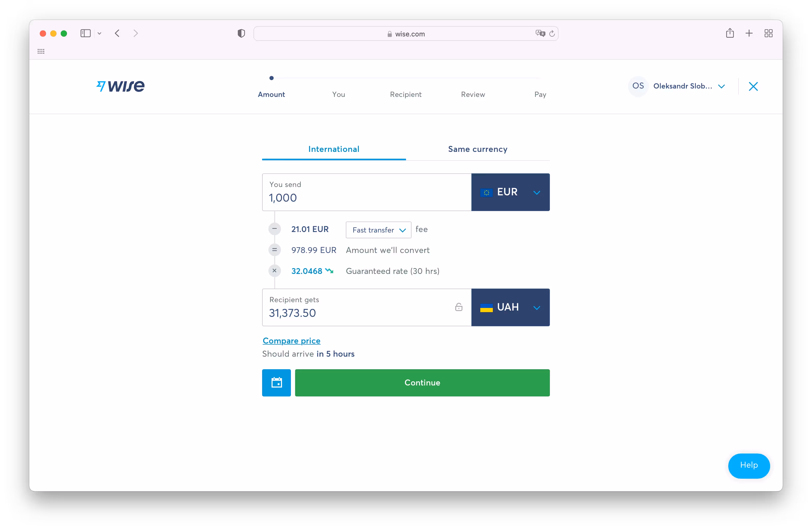812x530 pixels.
Task: Show the Safari tab overview grid
Action: point(768,33)
